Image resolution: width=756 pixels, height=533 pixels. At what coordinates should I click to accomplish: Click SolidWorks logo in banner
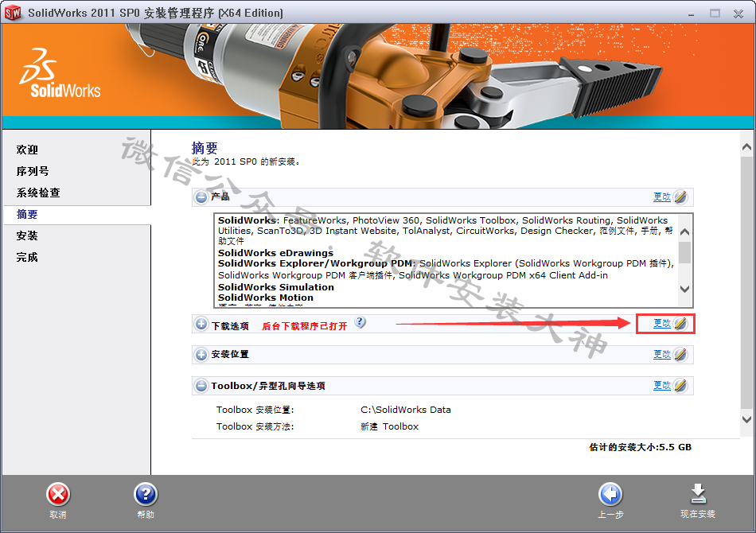tap(60, 73)
